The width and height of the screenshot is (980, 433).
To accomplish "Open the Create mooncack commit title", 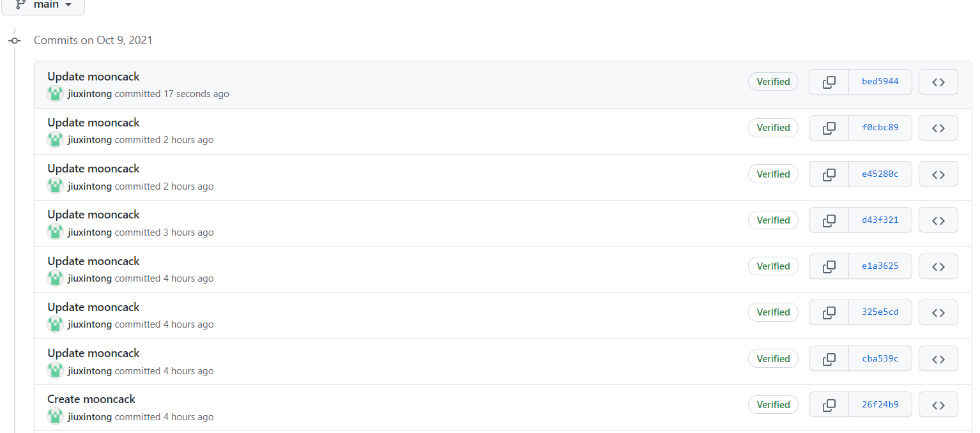I will point(91,399).
